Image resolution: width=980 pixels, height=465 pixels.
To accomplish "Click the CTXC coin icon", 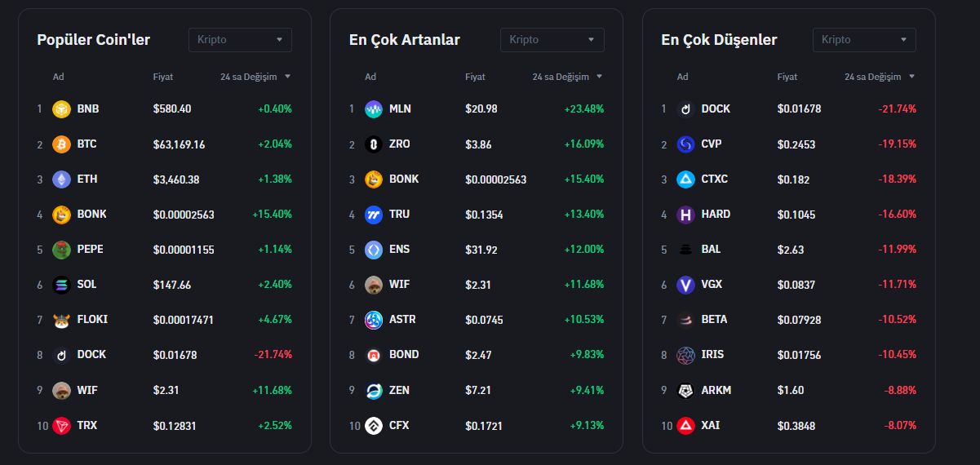I will click(x=685, y=179).
